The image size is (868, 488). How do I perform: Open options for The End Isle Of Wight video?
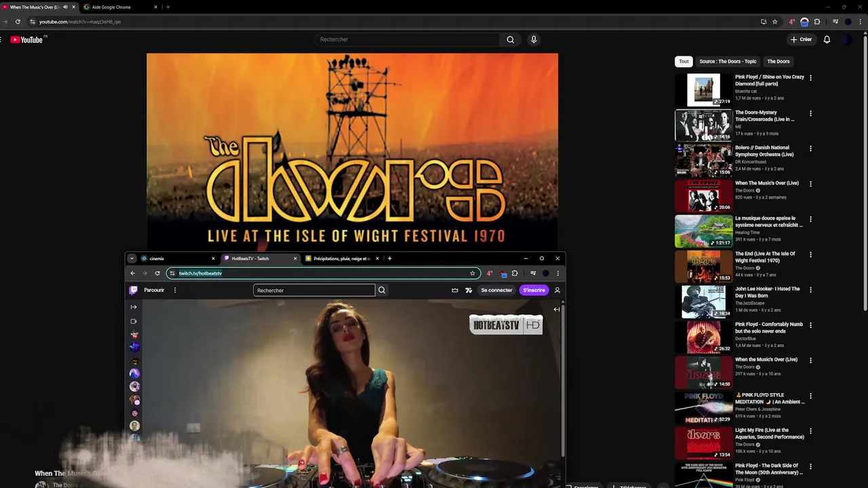[x=810, y=254]
